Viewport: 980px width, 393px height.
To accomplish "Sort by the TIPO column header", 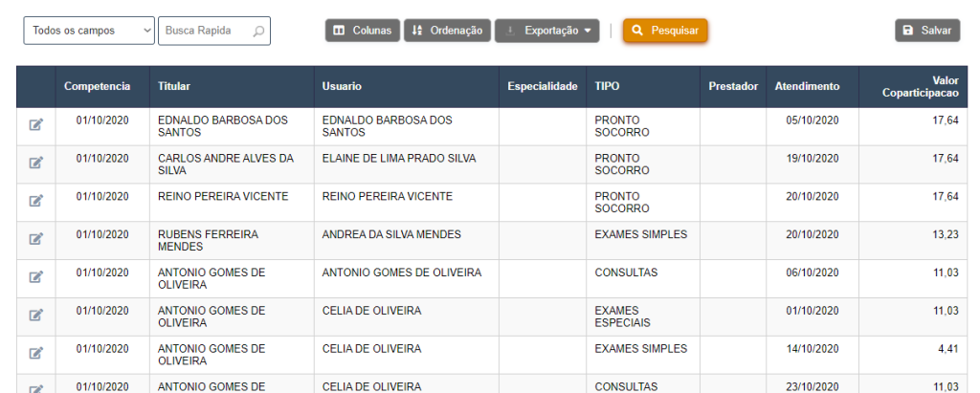I will coord(607,86).
